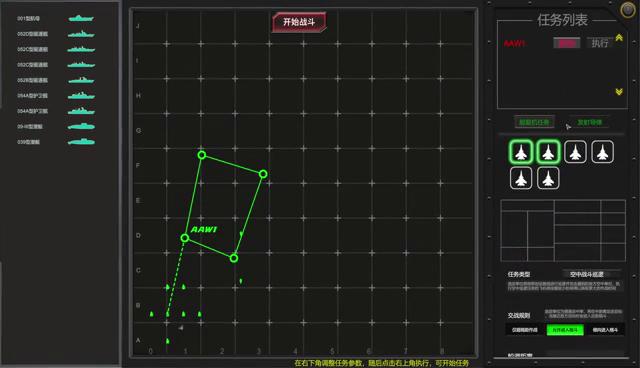
Task: Select the third fighter jet icon in top row
Action: pos(575,152)
